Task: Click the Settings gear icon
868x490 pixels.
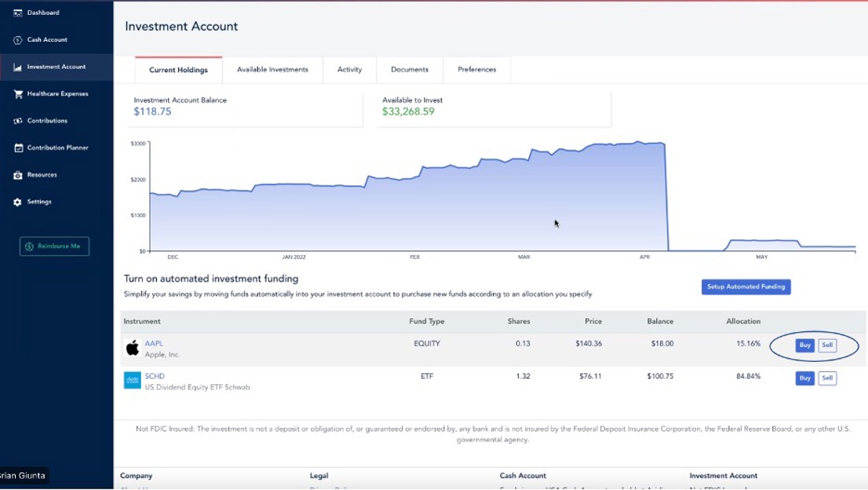Action: (x=17, y=202)
